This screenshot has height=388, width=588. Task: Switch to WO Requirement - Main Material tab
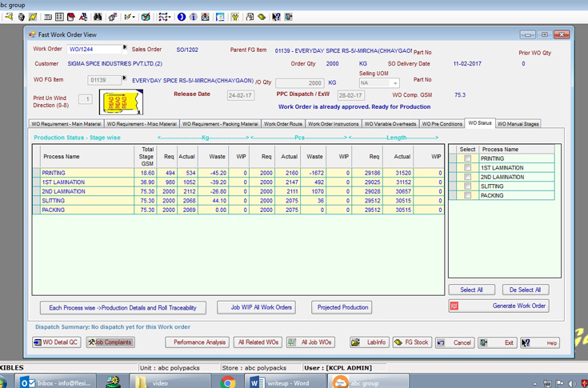(x=66, y=124)
